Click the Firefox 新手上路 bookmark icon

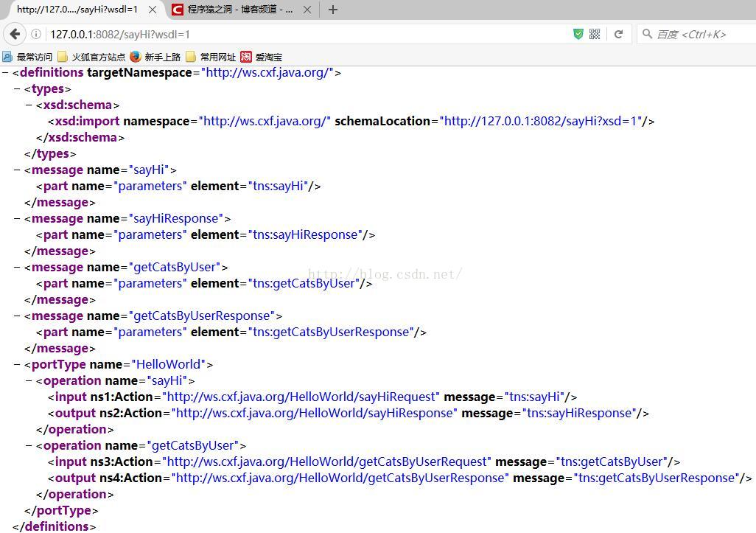point(136,57)
